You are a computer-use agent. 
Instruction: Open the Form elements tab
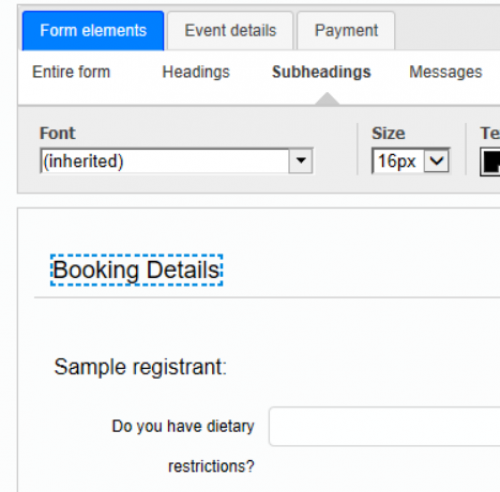pyautogui.click(x=93, y=31)
